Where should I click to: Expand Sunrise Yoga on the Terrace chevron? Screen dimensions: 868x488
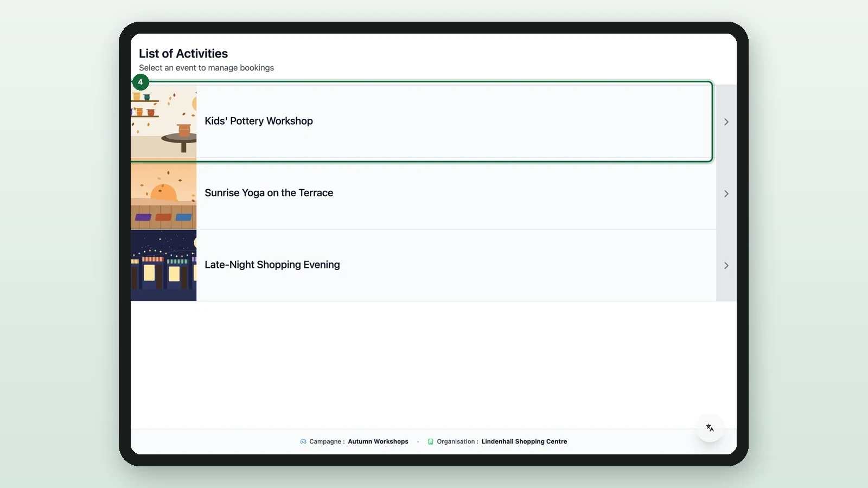[726, 194]
